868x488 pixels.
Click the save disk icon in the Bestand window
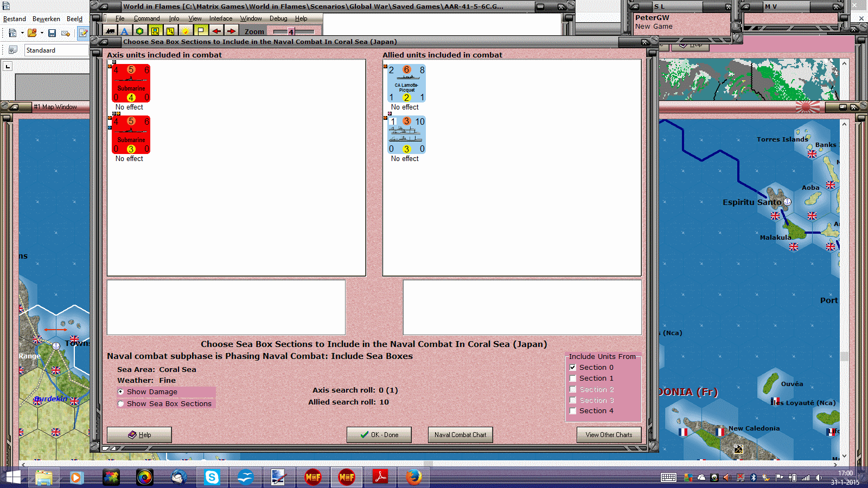(52, 33)
